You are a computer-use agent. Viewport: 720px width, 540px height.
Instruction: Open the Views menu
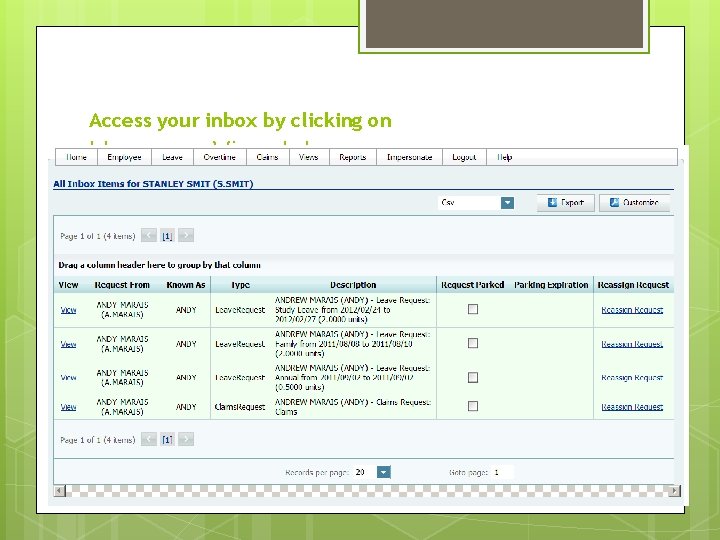309,157
